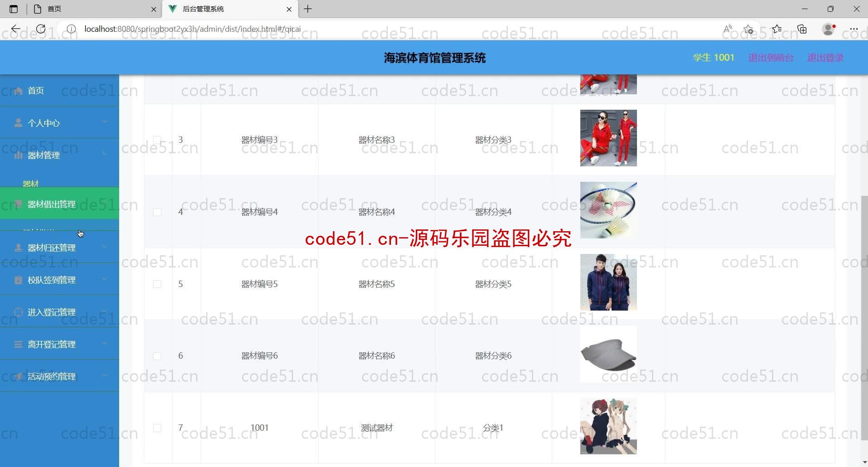This screenshot has width=868, height=467.
Task: Click the icon beside 校队签到管理
Action: [19, 280]
